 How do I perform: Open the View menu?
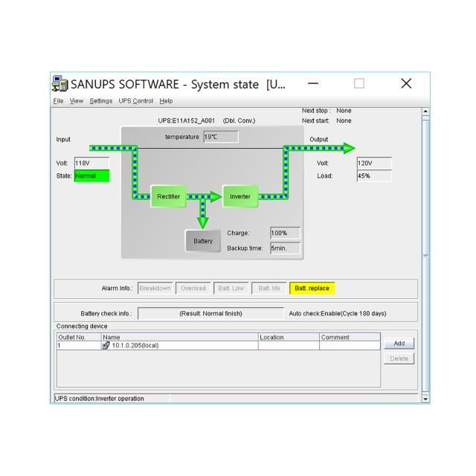(76, 101)
